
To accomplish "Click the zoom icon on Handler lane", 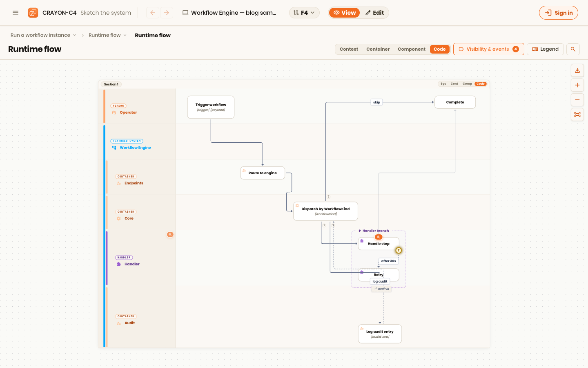I will [x=170, y=235].
